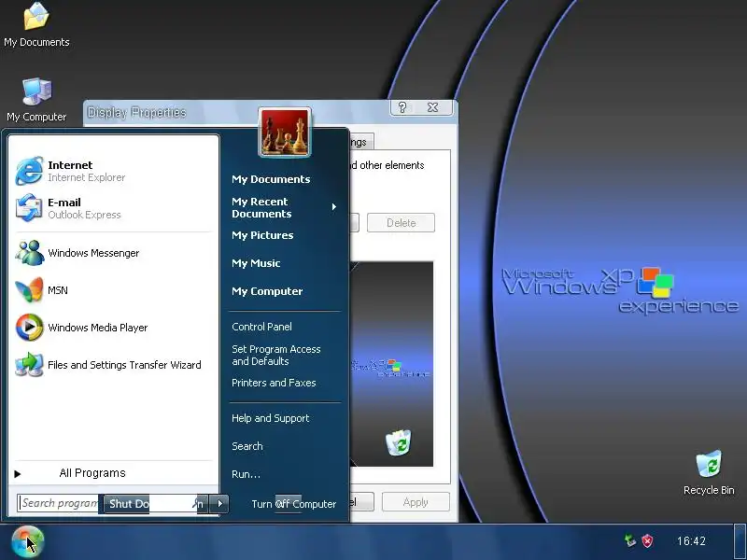Open Control Panel

coord(261,327)
